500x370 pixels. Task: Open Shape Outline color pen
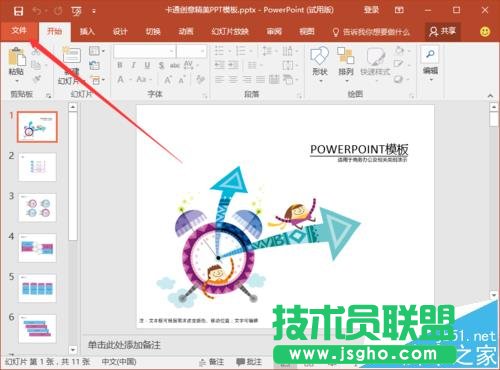(x=399, y=64)
